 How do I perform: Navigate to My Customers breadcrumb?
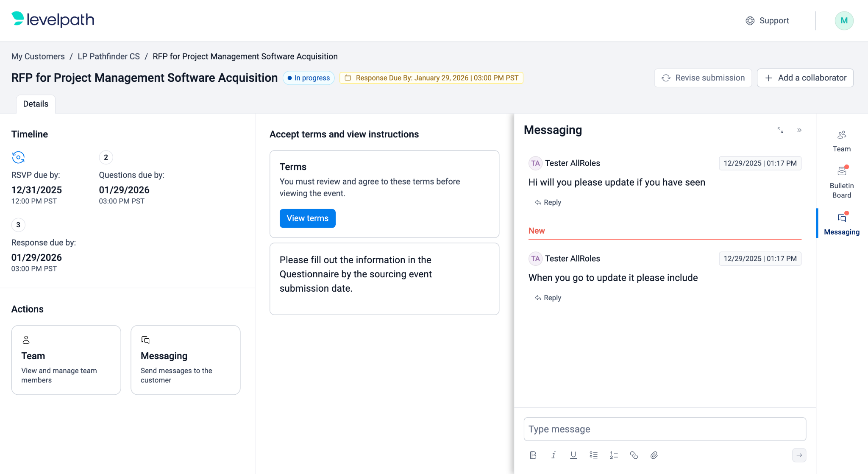click(x=38, y=56)
